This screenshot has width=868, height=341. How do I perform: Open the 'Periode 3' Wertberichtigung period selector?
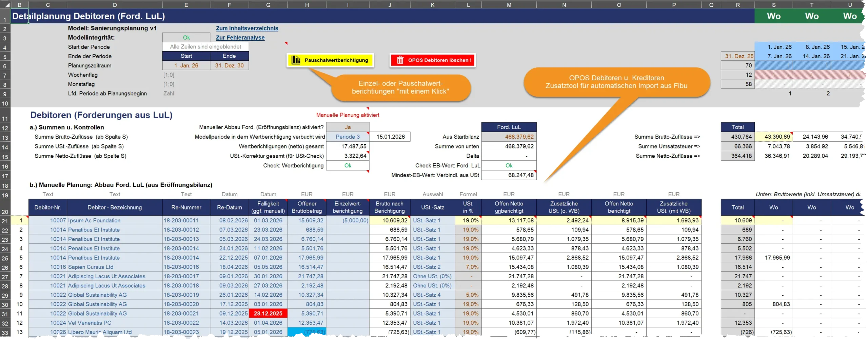pyautogui.click(x=348, y=137)
